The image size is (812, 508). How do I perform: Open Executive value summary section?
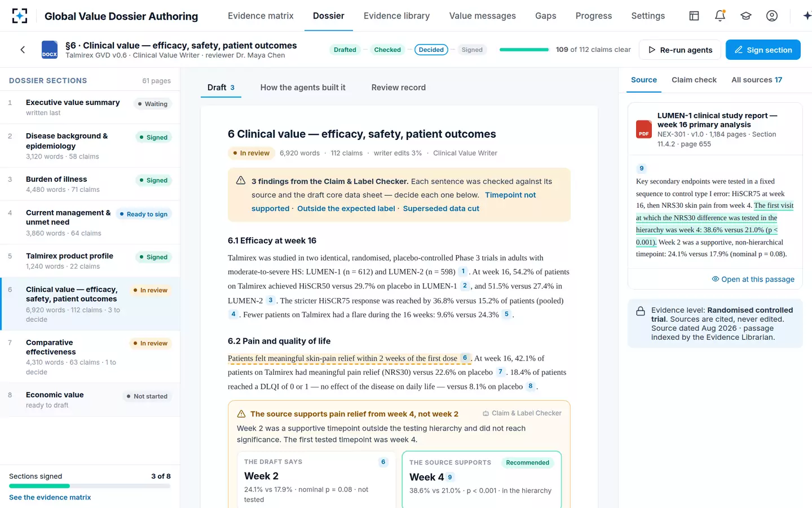pyautogui.click(x=90, y=107)
